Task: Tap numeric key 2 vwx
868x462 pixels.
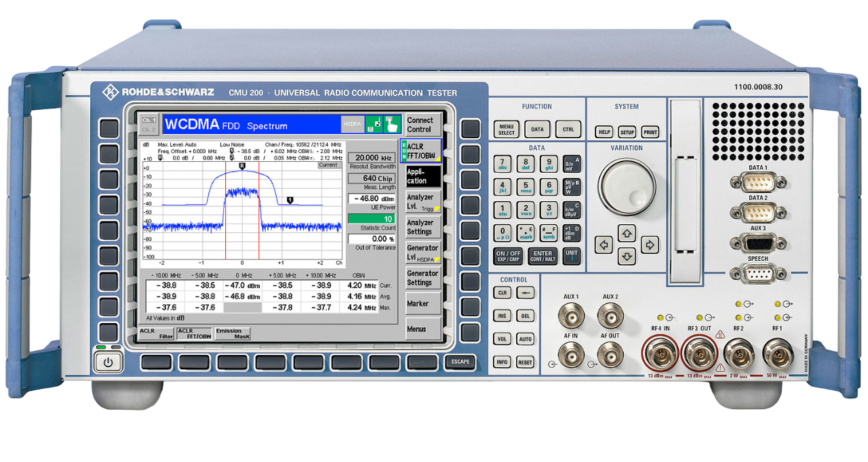Action: point(526,210)
